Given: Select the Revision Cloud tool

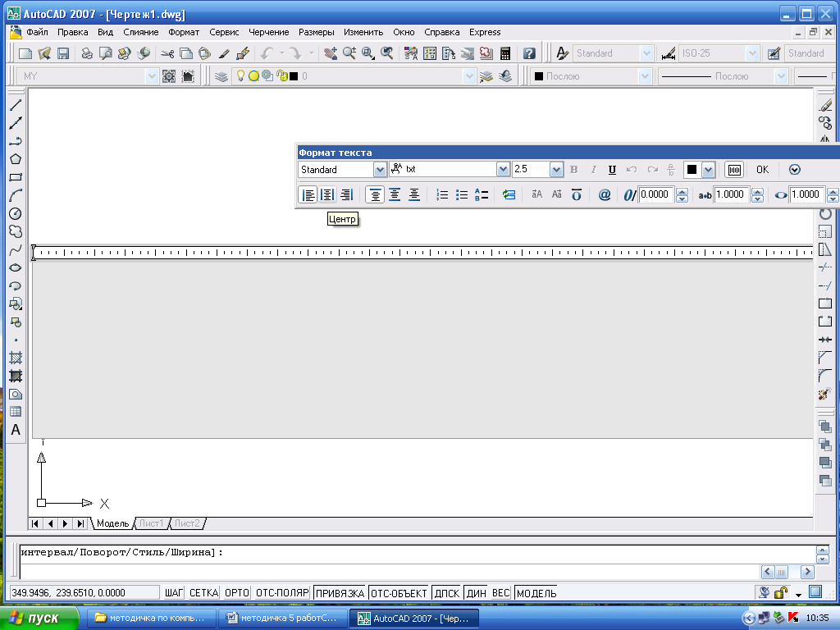Looking at the screenshot, I should (x=16, y=231).
